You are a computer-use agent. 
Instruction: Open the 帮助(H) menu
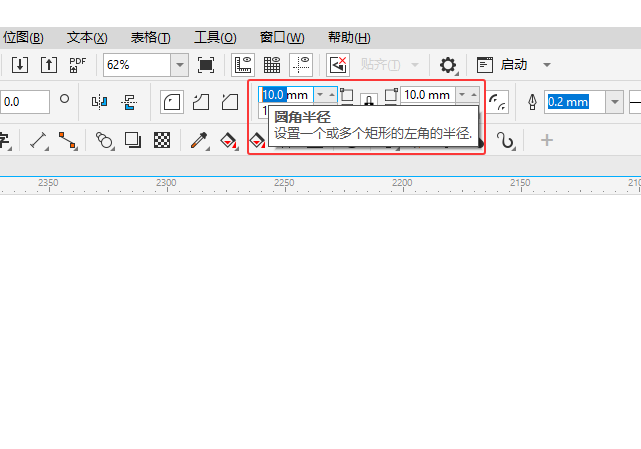349,38
